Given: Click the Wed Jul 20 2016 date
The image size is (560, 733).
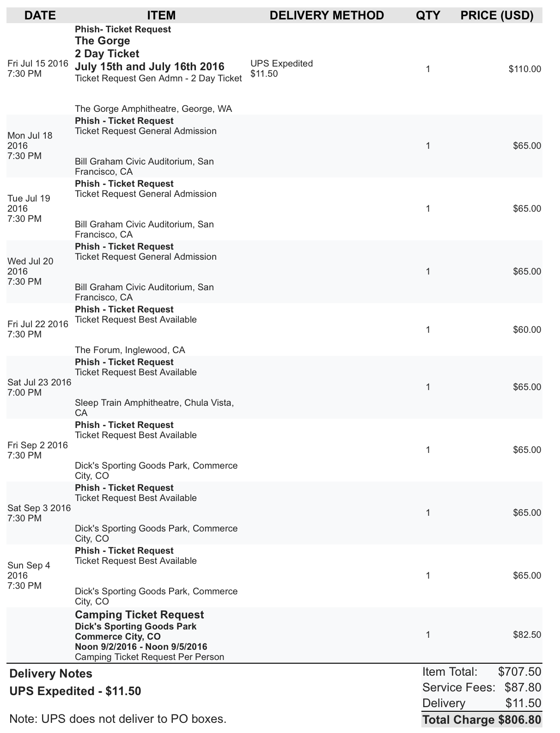Looking at the screenshot, I should tap(30, 271).
